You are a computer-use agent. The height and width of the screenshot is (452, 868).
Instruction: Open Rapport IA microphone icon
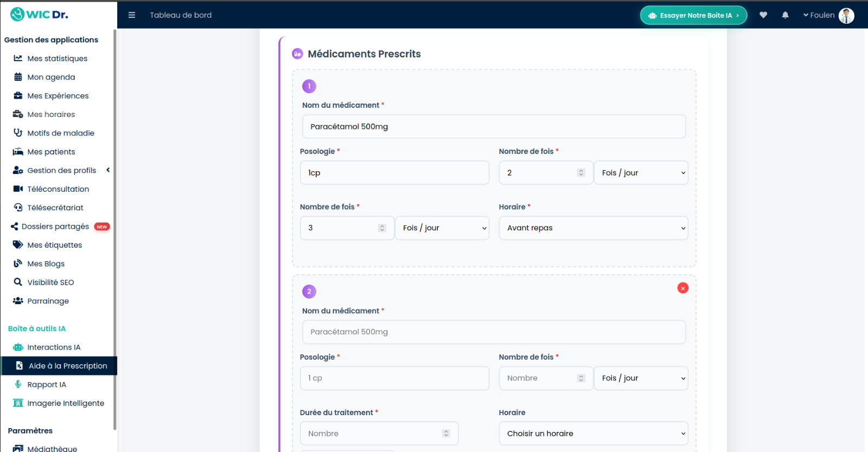[x=18, y=384]
